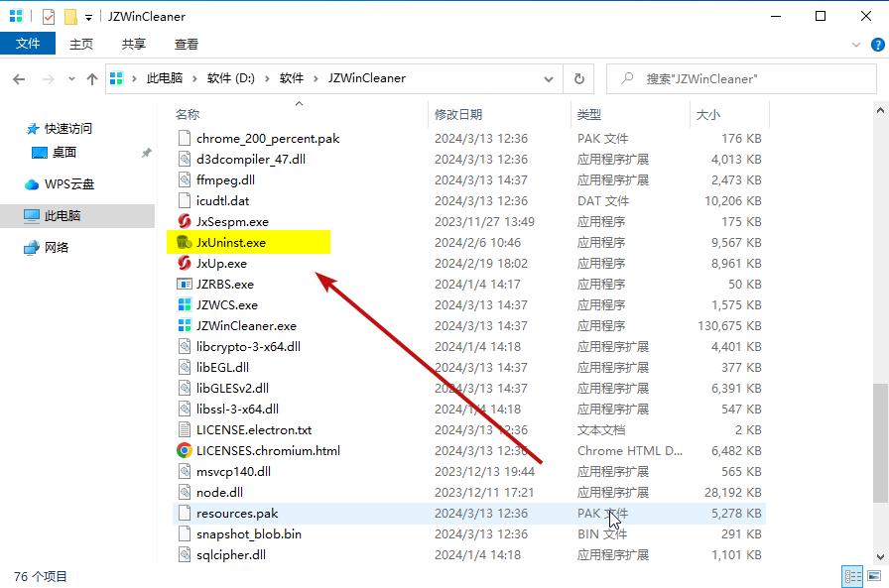
Task: Click the pin icon next to 桌面
Action: (146, 153)
